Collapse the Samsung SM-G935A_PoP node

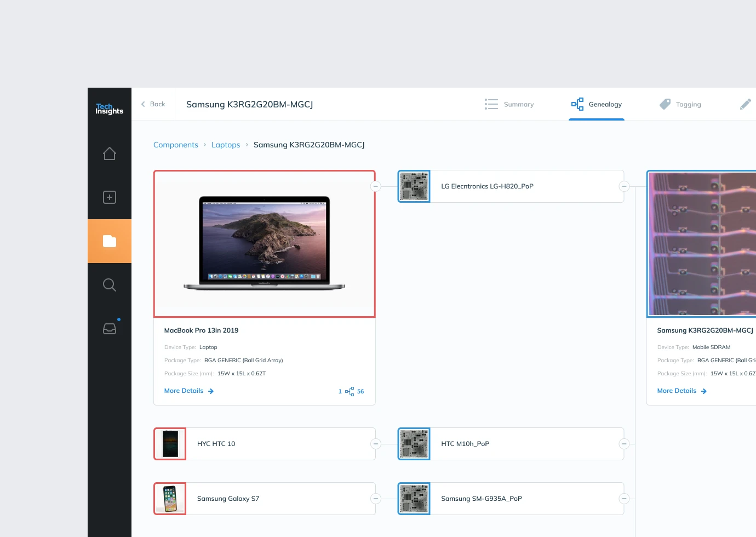click(624, 499)
